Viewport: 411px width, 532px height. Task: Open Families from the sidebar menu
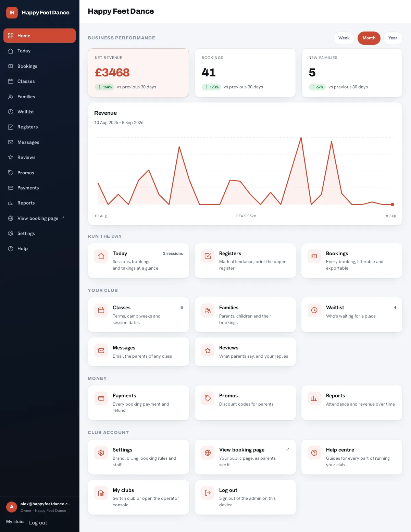(x=39, y=97)
